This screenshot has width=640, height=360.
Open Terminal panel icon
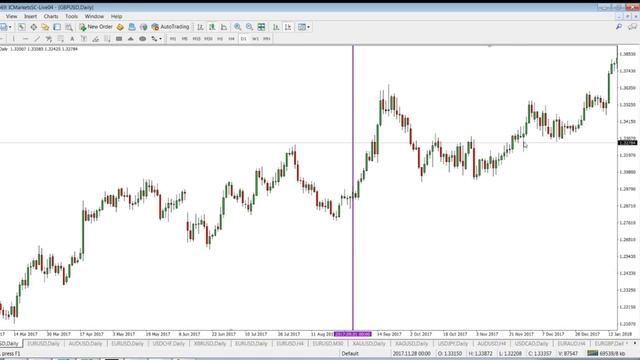pos(57,27)
